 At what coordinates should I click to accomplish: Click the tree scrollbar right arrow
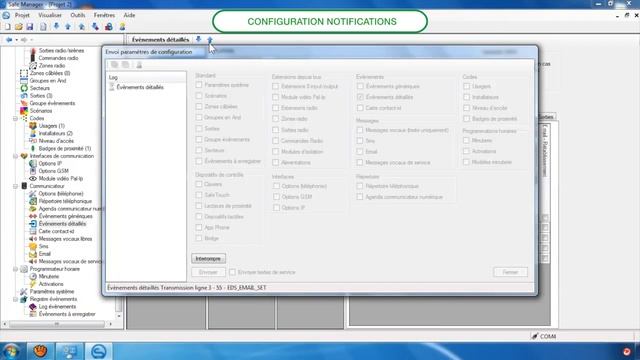point(110,324)
